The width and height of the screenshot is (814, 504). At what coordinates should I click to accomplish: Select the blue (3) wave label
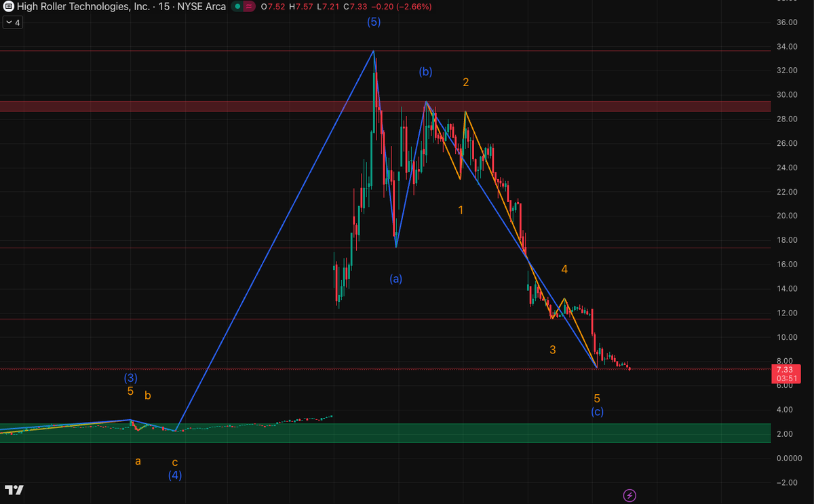pos(131,378)
